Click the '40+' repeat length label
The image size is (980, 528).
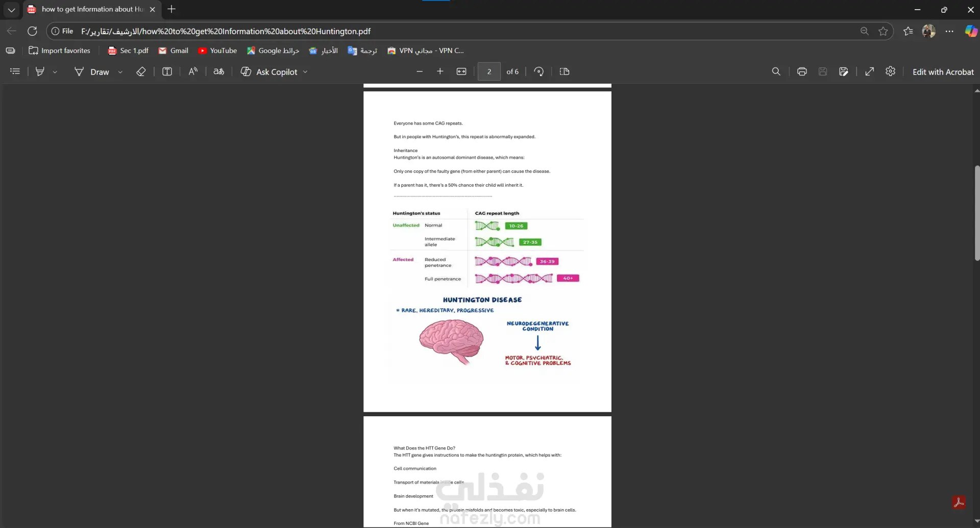click(x=568, y=279)
